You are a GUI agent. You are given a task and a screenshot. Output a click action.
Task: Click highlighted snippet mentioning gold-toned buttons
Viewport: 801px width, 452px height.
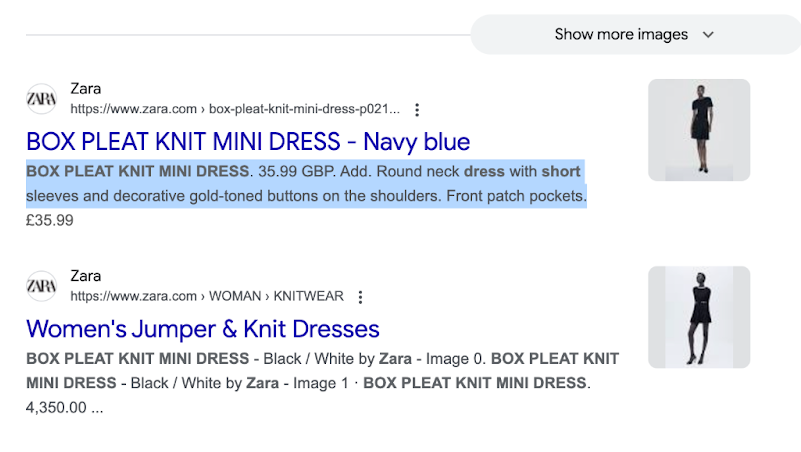pyautogui.click(x=307, y=184)
